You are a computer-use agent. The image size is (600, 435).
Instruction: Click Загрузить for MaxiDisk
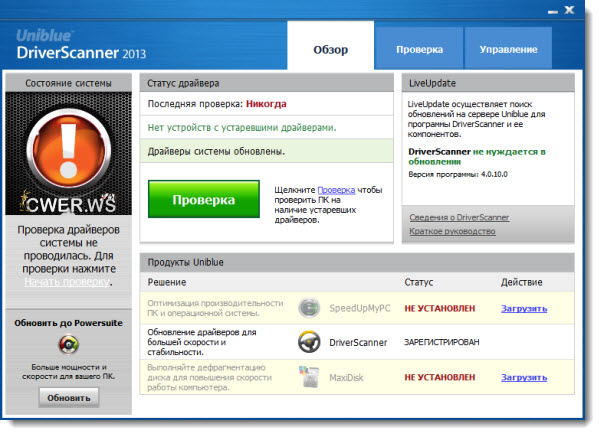[524, 377]
